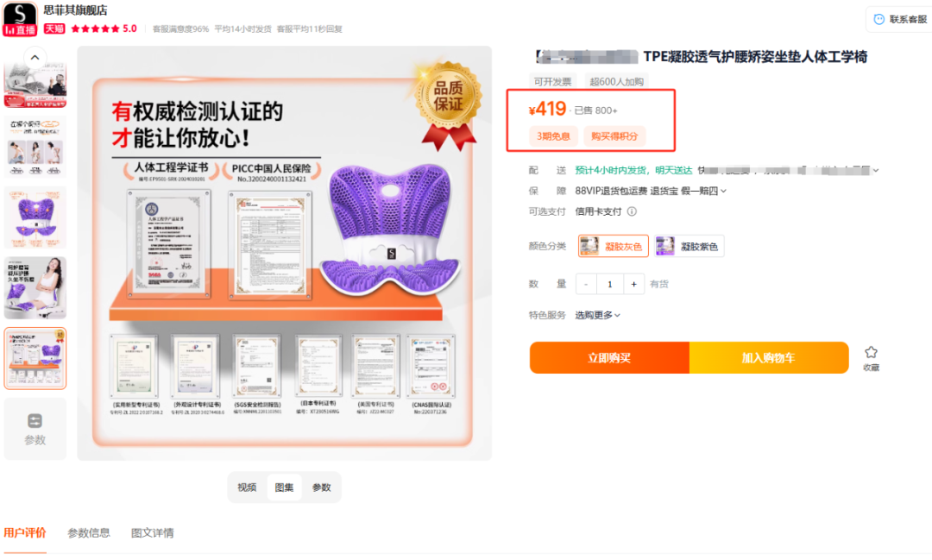Select the thumbnail showing the purple cushion alone
This screenshot has height=560, width=932.
[35, 217]
